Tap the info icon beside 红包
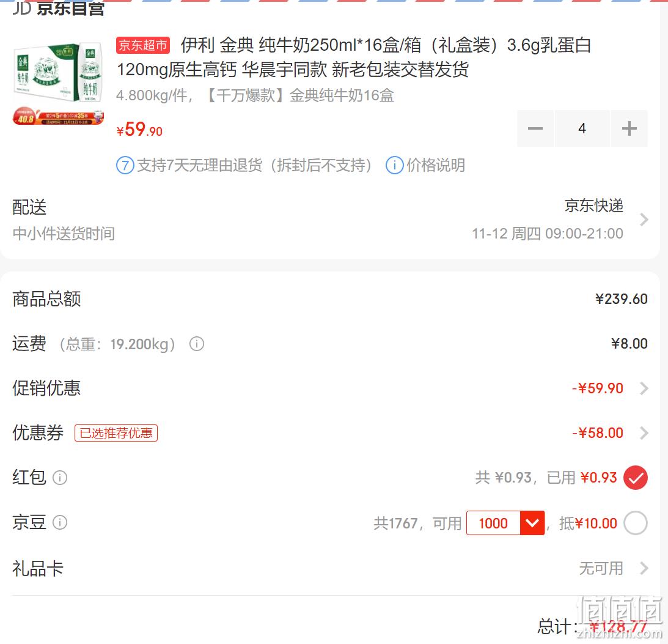The width and height of the screenshot is (668, 644). [60, 478]
